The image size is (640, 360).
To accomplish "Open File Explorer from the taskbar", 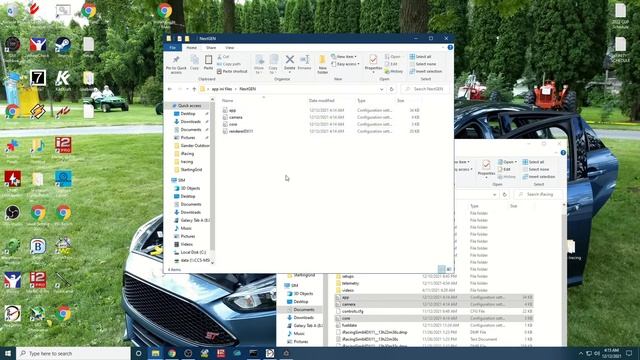I will 156,353.
